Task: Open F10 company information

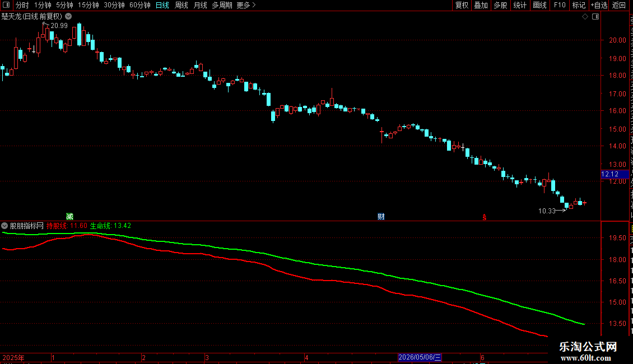Action: click(x=560, y=5)
